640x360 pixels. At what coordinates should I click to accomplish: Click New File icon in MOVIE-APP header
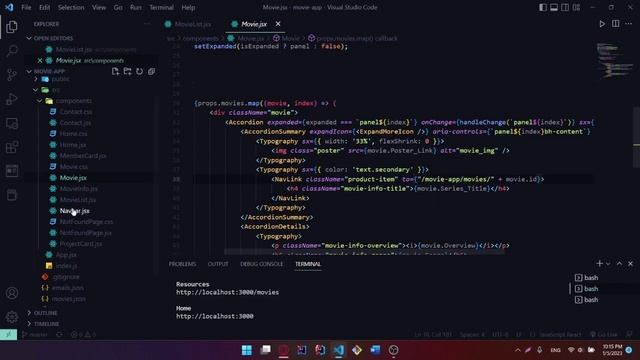116,71
